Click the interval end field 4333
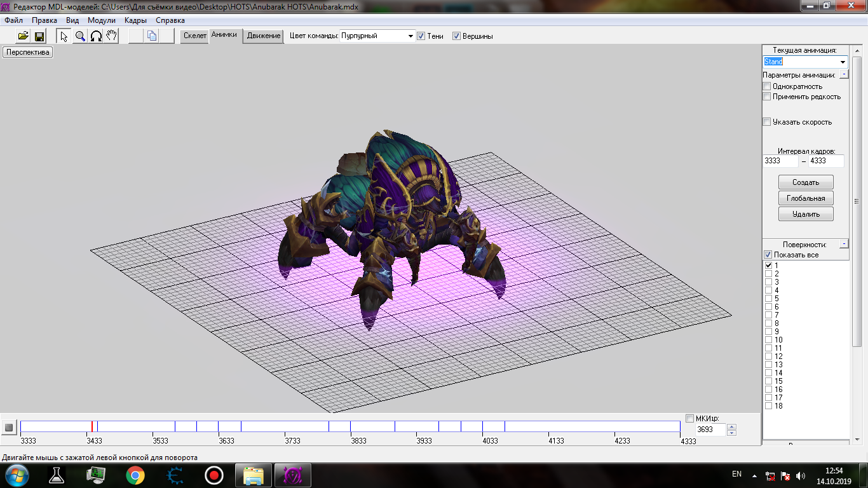 pyautogui.click(x=826, y=161)
